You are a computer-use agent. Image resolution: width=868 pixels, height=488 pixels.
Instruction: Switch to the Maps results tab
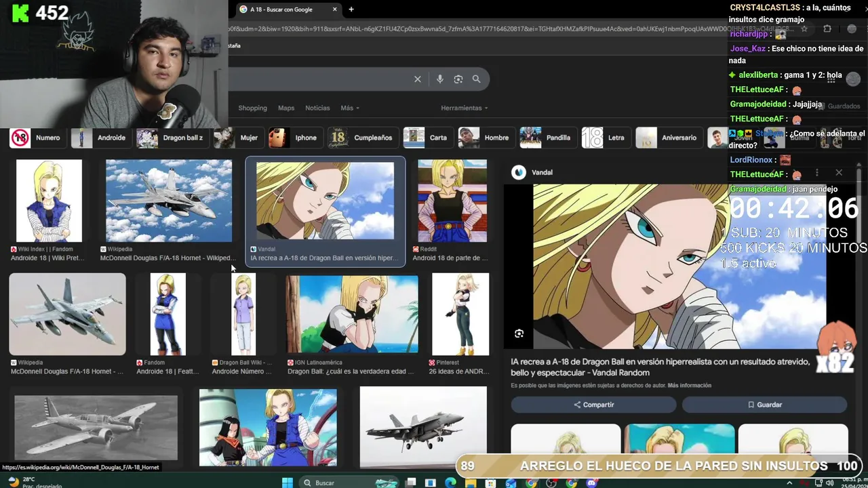click(286, 108)
